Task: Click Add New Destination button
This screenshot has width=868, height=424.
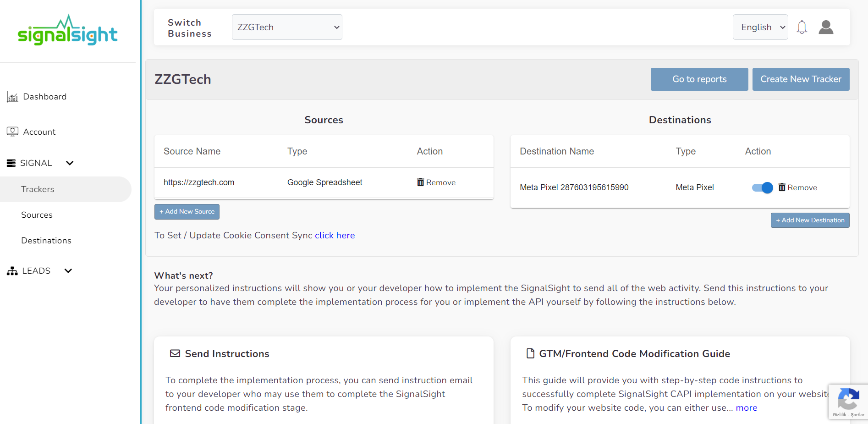Action: point(810,220)
